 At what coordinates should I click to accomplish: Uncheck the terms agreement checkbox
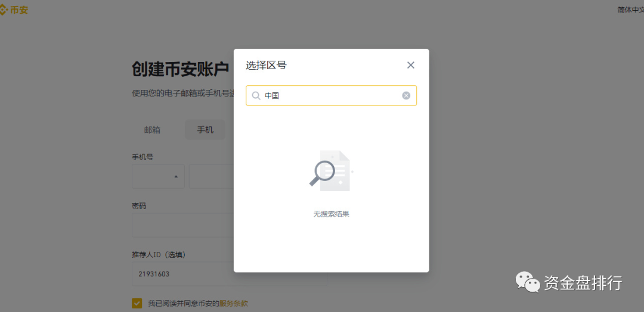(x=137, y=304)
